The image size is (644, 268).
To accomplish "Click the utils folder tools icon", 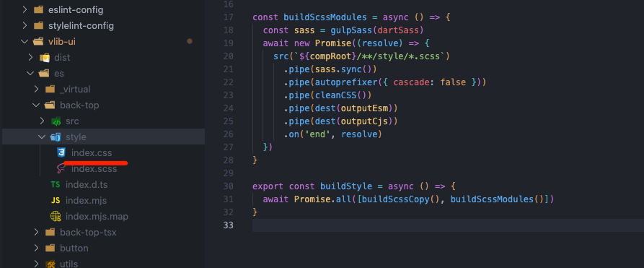I will tap(50, 264).
